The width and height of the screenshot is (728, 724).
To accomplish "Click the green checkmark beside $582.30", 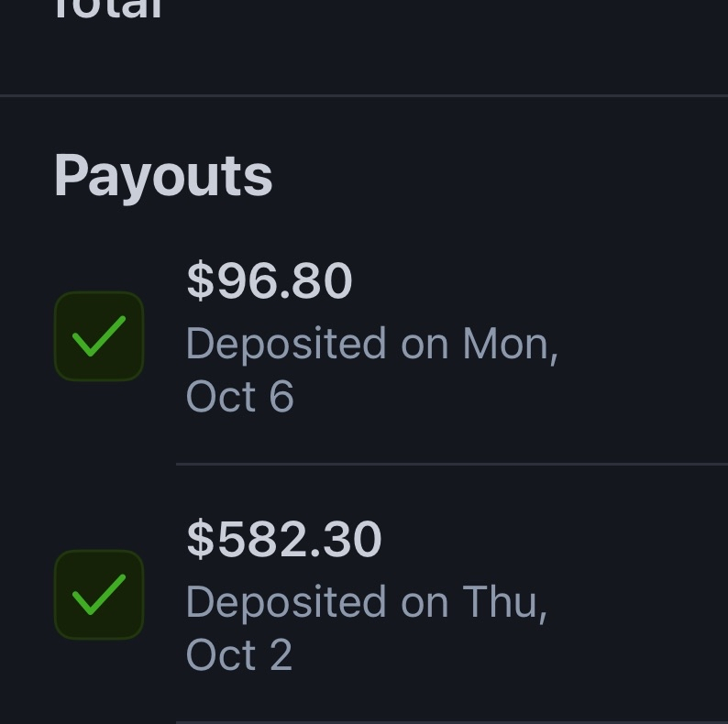I will tap(99, 595).
